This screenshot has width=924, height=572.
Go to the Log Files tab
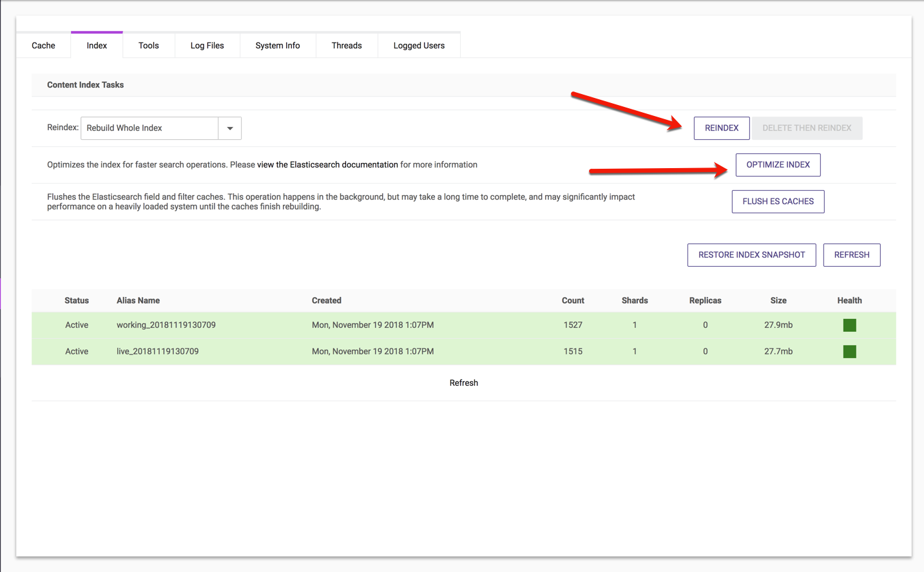point(207,46)
